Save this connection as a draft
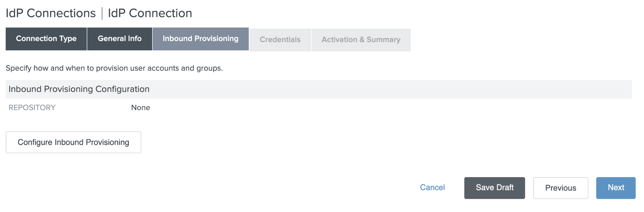Screen dimensions: 644x212 (494, 188)
